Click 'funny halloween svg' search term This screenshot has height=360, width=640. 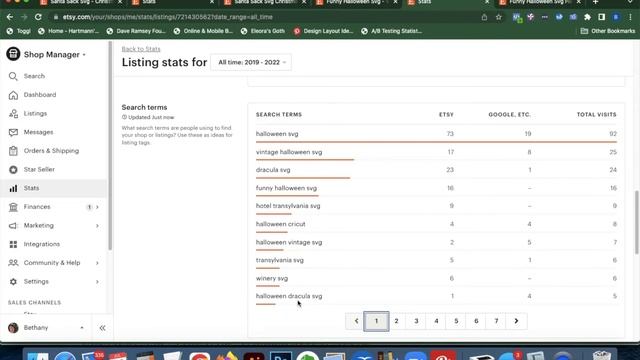tap(286, 188)
